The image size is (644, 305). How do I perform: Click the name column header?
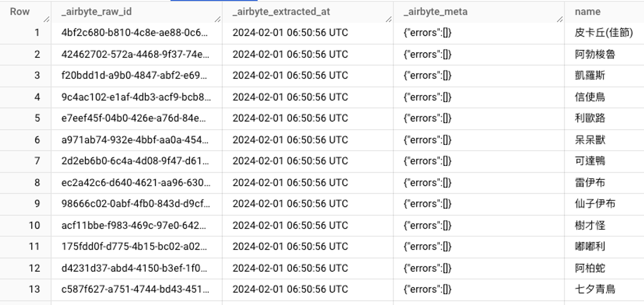pyautogui.click(x=587, y=12)
